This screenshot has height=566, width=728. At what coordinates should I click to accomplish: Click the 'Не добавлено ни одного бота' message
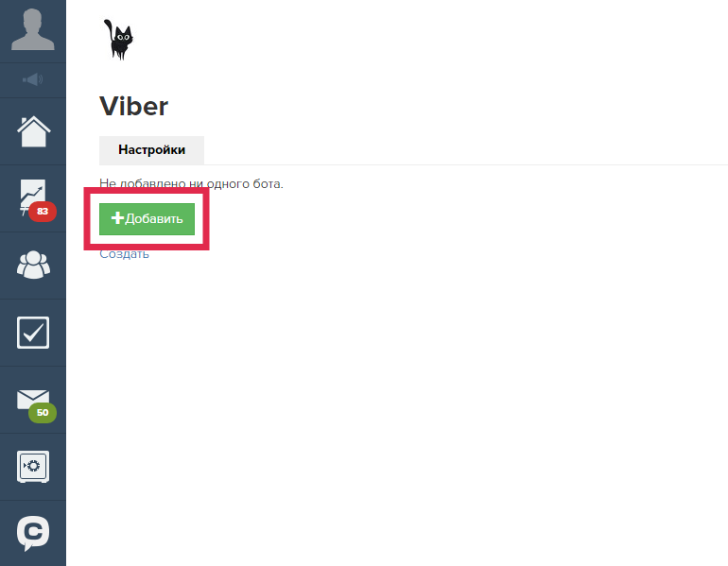pyautogui.click(x=191, y=183)
